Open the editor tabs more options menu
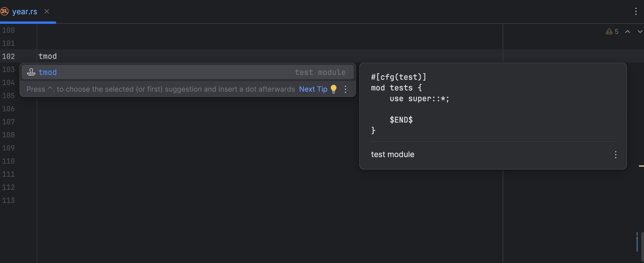The image size is (644, 263). (x=636, y=11)
